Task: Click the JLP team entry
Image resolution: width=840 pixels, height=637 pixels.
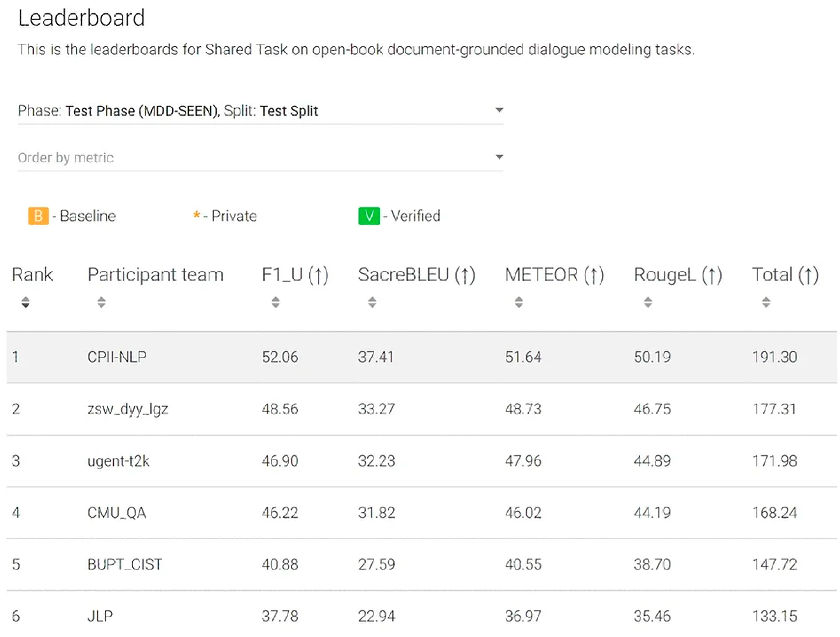Action: (x=100, y=616)
